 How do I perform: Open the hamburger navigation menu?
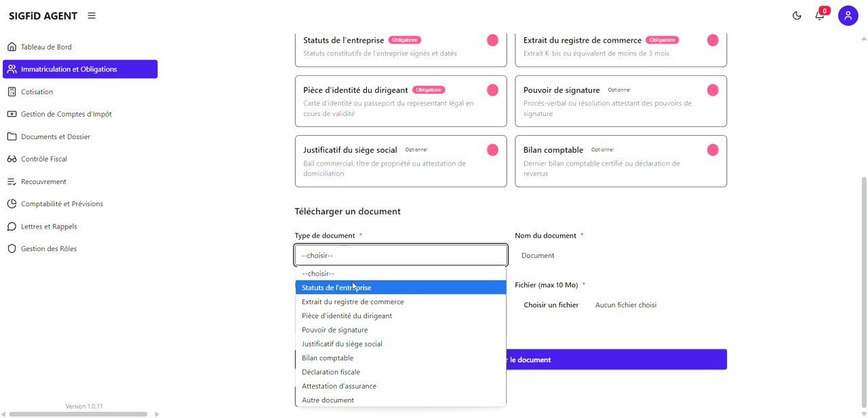[x=92, y=15]
